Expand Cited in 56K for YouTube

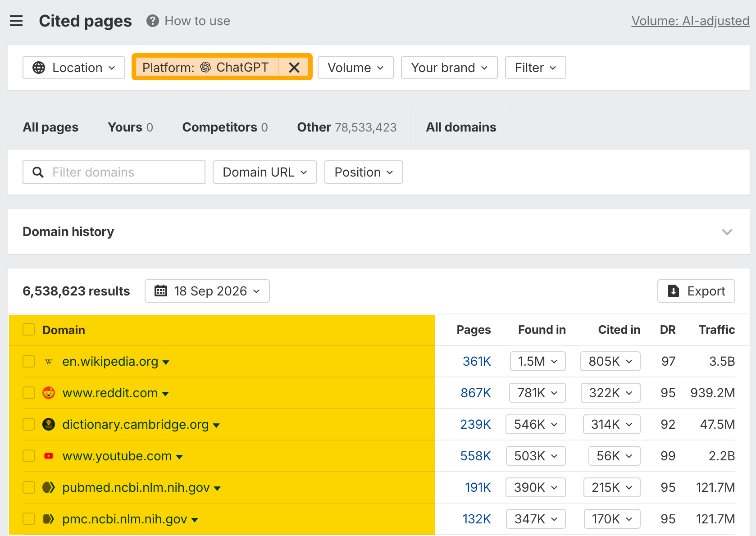615,456
